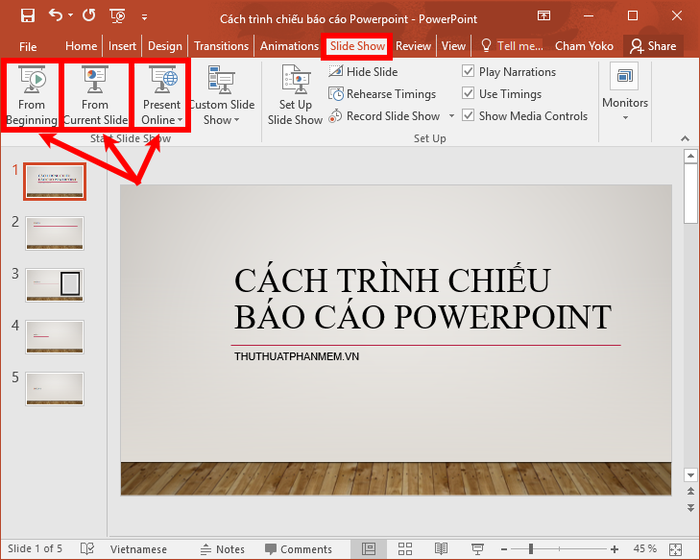The height and width of the screenshot is (560, 700).
Task: Open the Monitors dropdown
Action: pos(625,117)
